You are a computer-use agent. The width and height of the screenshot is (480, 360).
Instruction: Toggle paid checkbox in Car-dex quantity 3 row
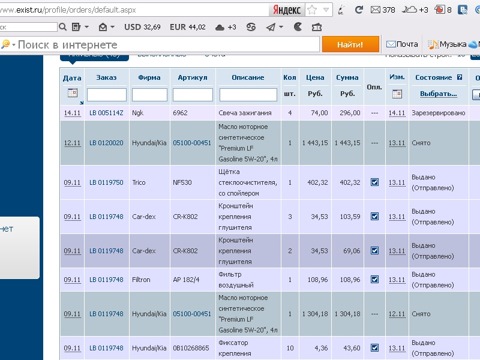(x=375, y=216)
